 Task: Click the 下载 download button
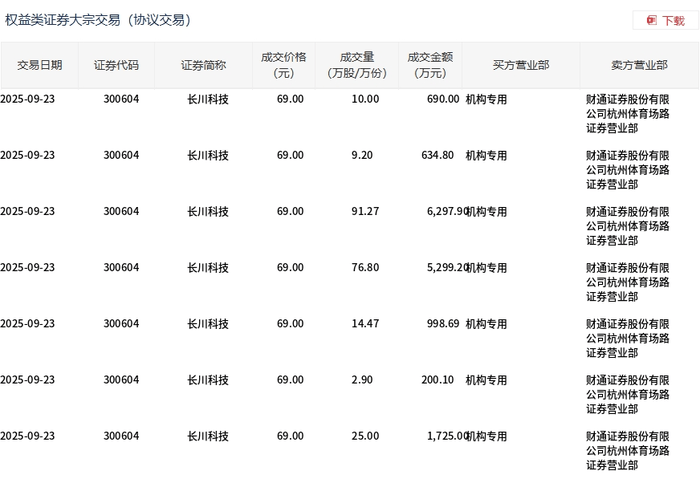(665, 20)
